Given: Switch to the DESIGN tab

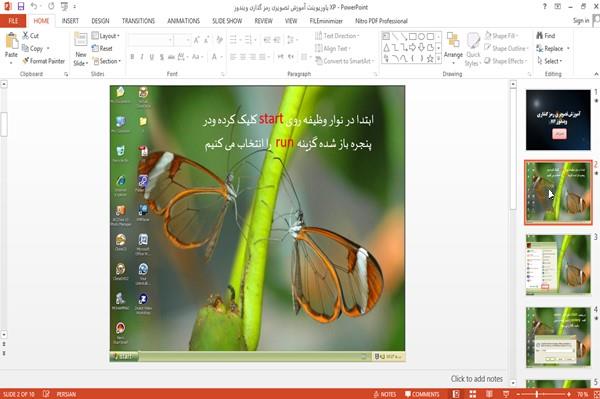Looking at the screenshot, I should pyautogui.click(x=100, y=21).
